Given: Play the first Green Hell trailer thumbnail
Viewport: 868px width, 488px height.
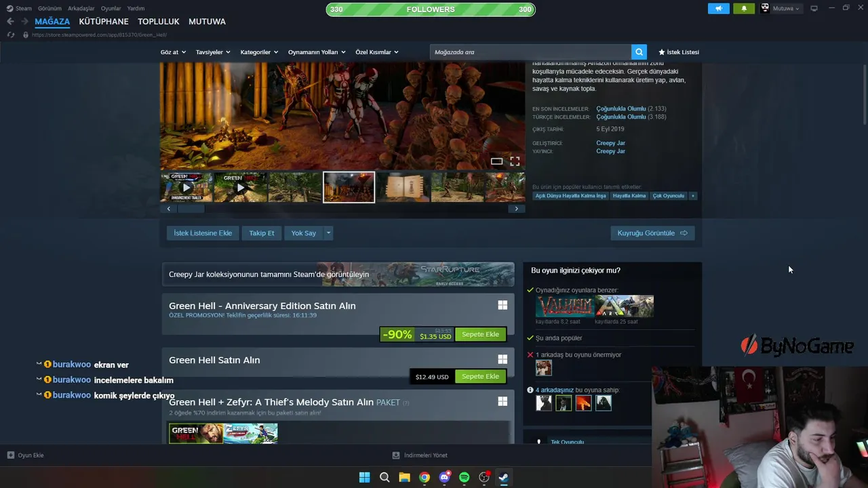Looking at the screenshot, I should [x=186, y=187].
